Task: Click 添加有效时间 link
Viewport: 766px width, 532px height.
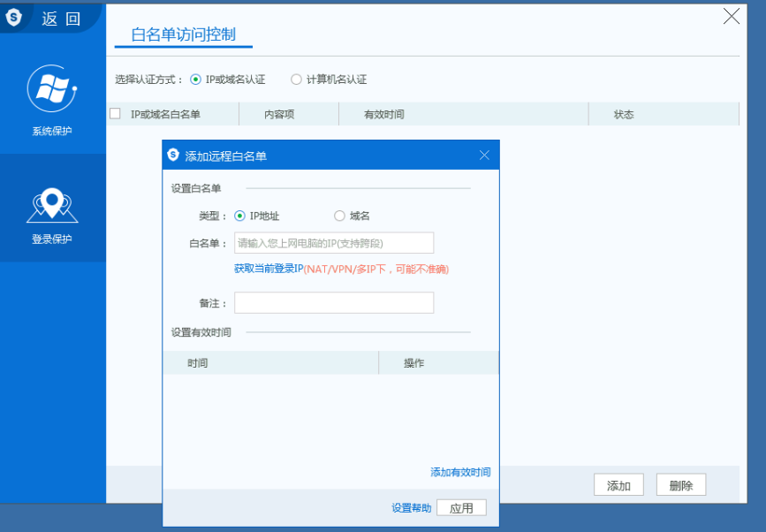Action: (460, 473)
